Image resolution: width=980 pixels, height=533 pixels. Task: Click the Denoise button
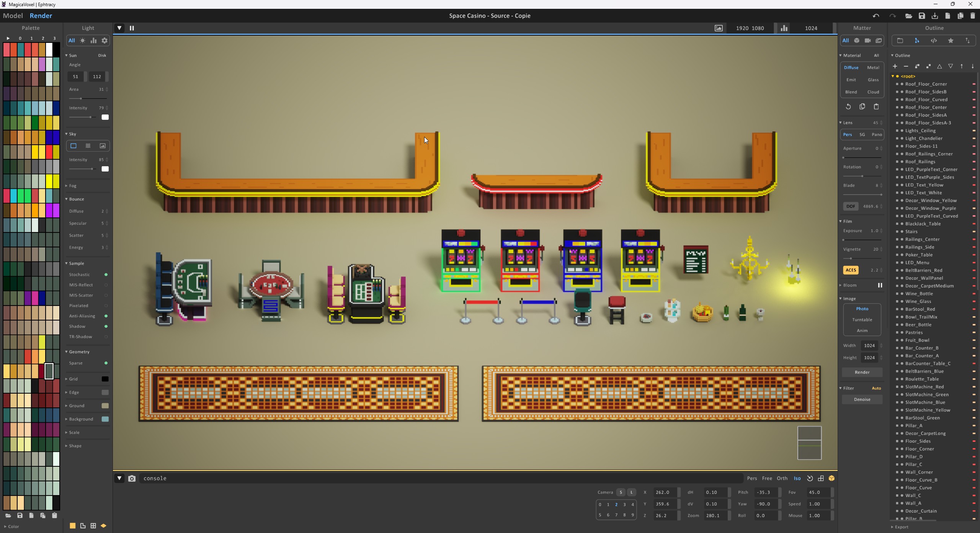click(x=862, y=399)
